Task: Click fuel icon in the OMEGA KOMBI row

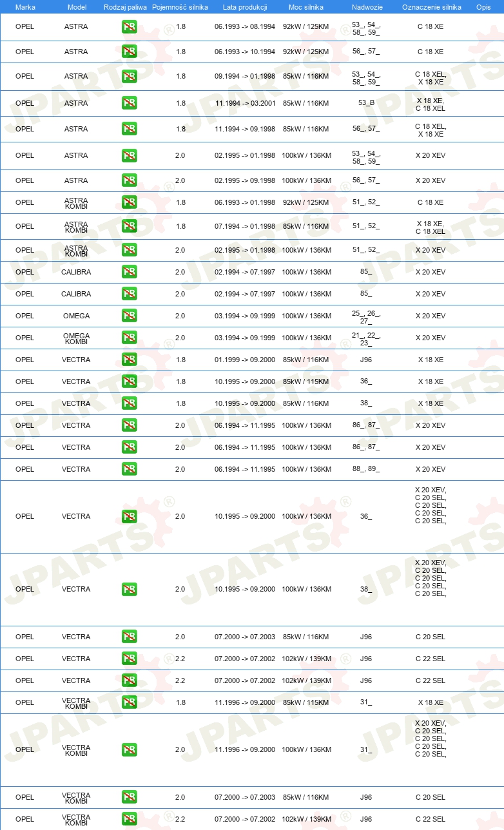Action: click(x=130, y=338)
